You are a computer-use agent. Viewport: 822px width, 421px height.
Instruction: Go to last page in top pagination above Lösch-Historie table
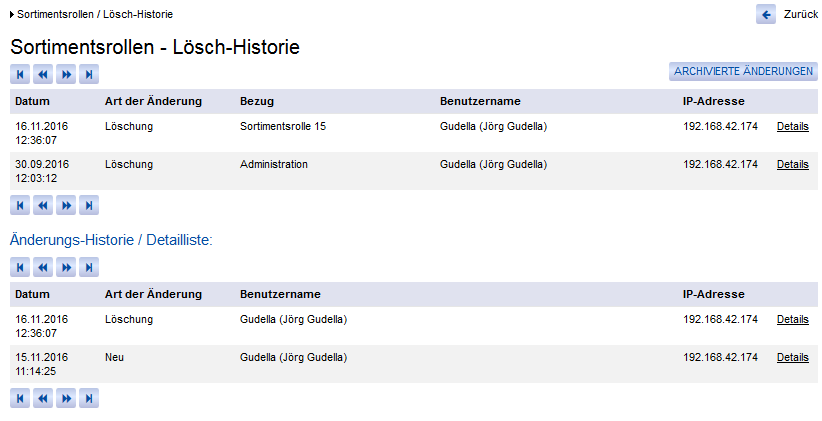tap(89, 74)
